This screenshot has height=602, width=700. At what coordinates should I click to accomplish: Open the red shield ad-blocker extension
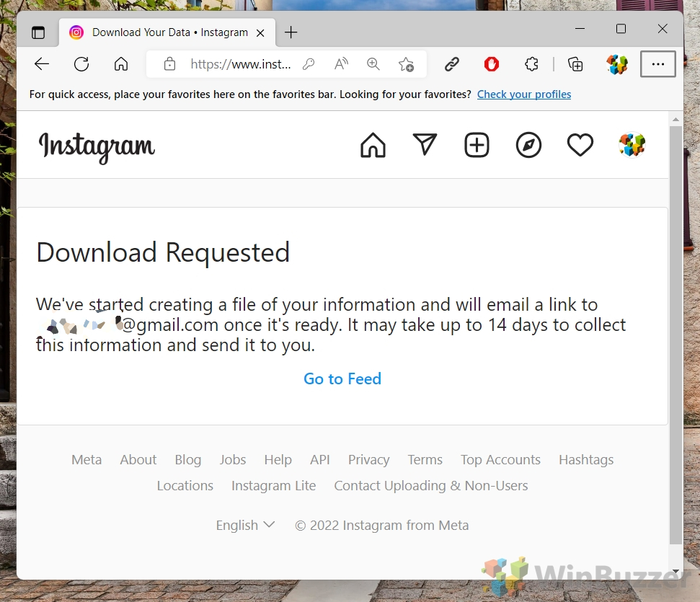[492, 64]
